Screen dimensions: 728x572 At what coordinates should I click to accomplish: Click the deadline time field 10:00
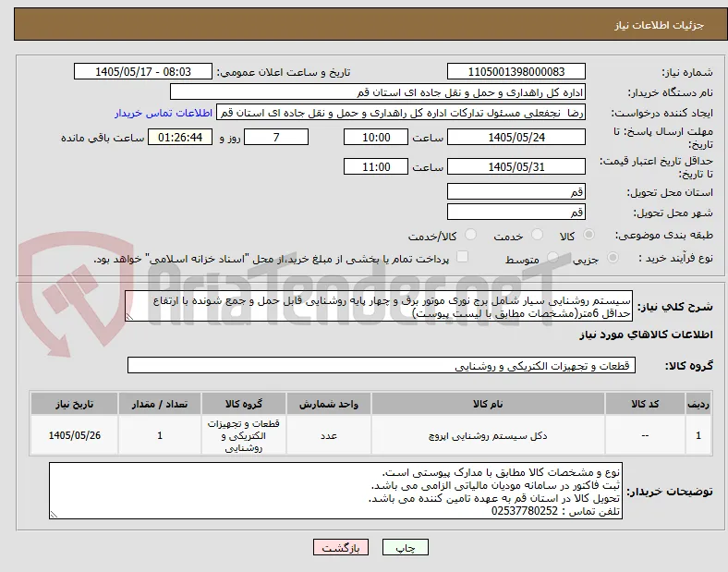tap(376, 138)
